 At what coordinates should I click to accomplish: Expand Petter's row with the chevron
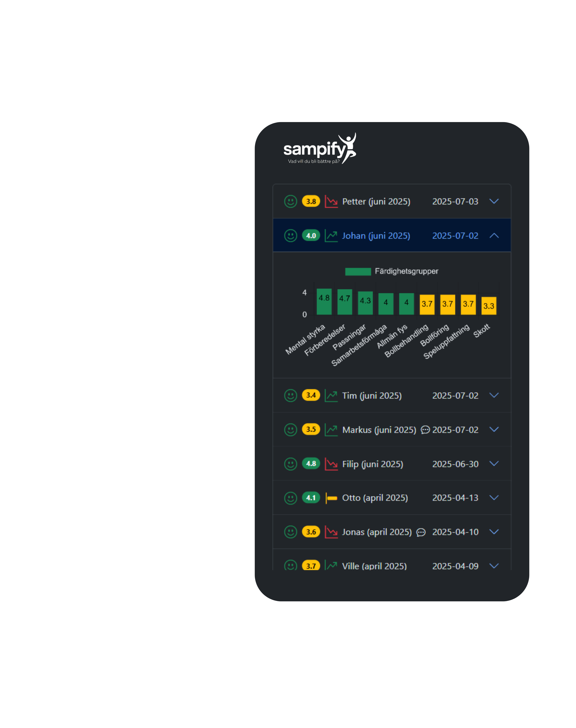pyautogui.click(x=494, y=202)
